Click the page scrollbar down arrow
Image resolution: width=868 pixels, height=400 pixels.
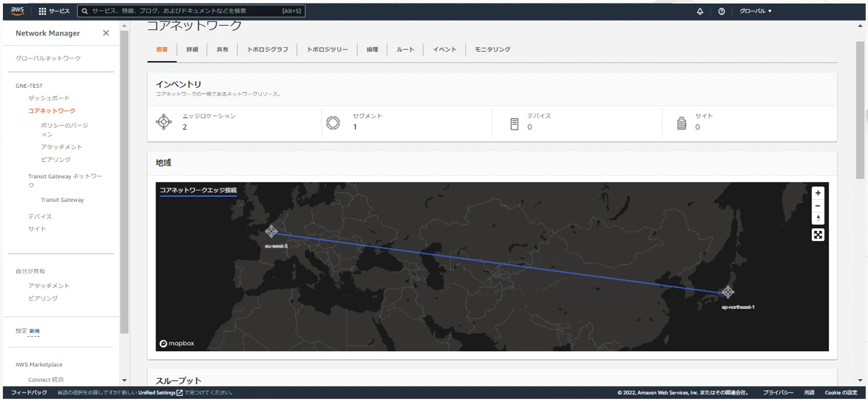[860, 380]
